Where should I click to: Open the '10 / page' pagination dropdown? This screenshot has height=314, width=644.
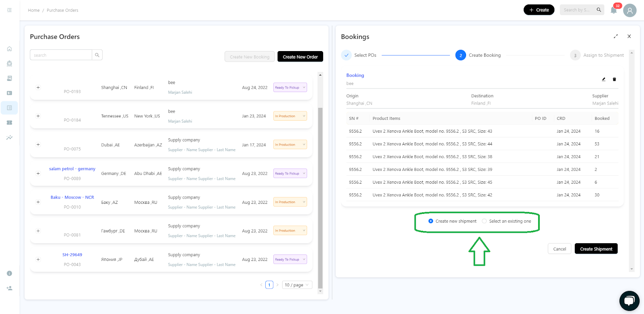tap(297, 285)
